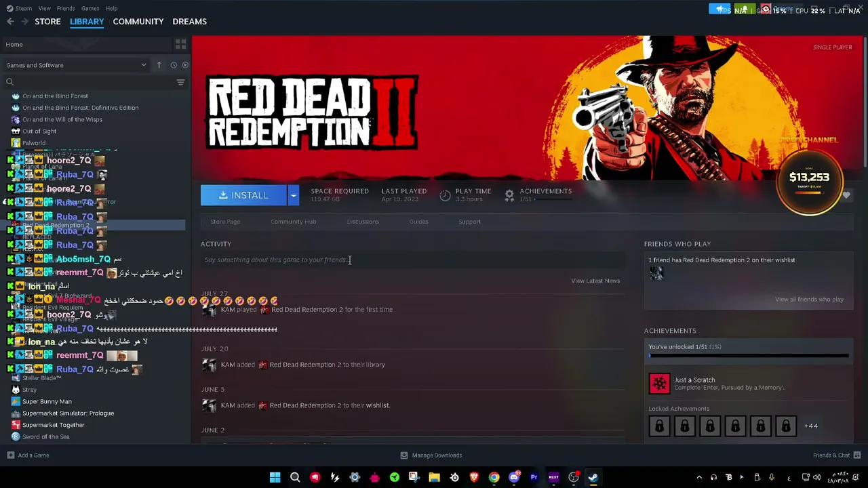Show hidden system tray icons chevron
The height and width of the screenshot is (488, 868).
[699, 477]
